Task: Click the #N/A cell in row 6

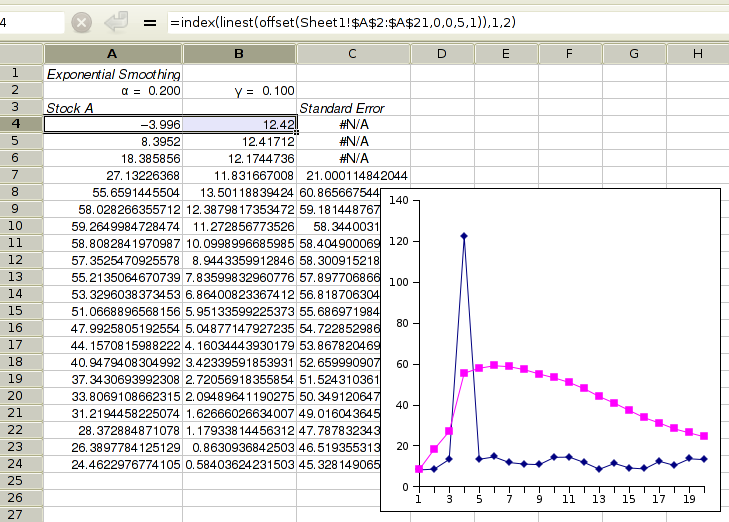Action: [353, 159]
